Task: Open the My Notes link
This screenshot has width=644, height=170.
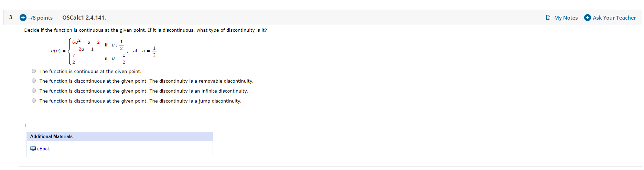Action: [x=566, y=18]
